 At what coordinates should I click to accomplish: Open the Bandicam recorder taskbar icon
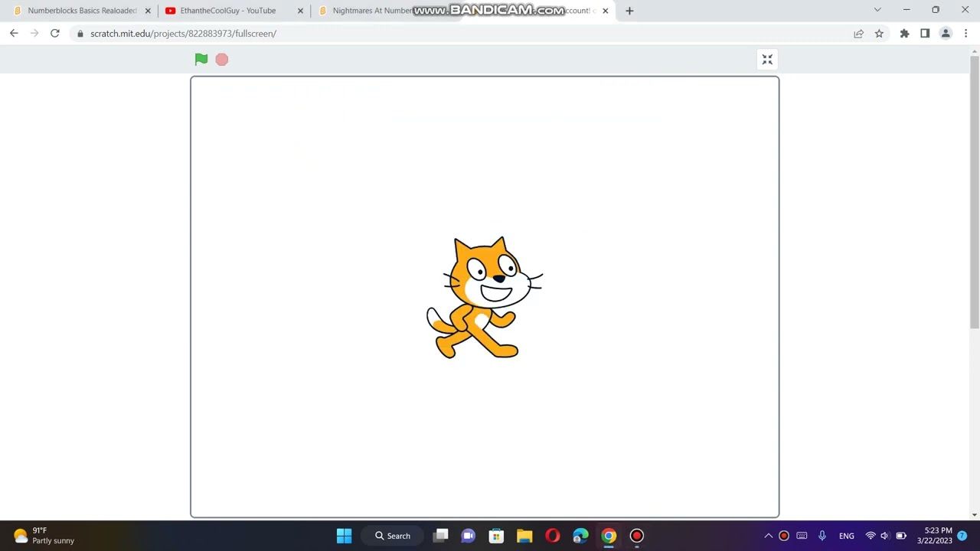coord(636,536)
